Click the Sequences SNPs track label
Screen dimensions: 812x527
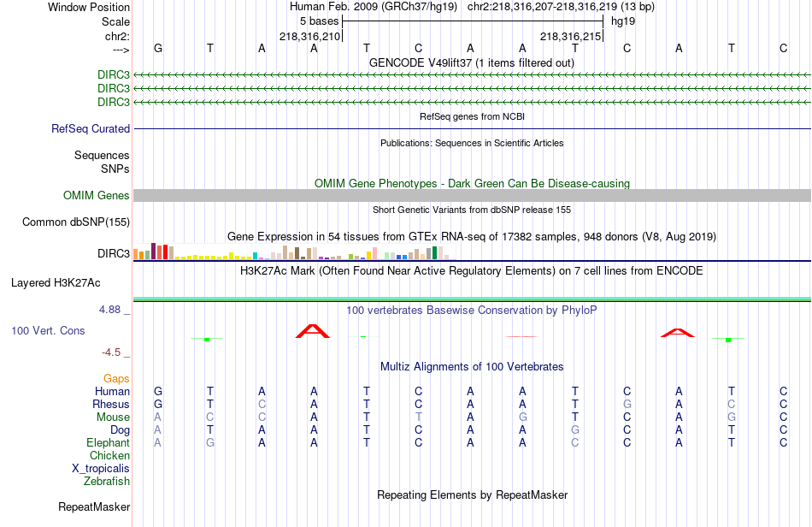(102, 163)
